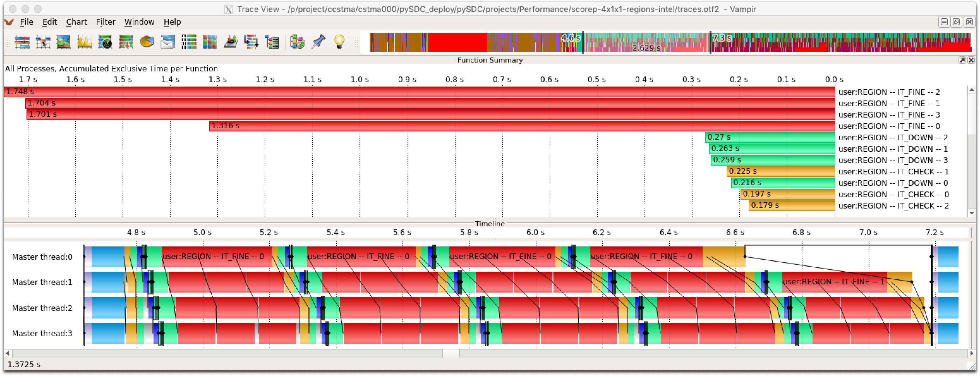Image resolution: width=980 pixels, height=376 pixels.
Task: Click the timeline horizontal scrollbar right arrow
Action: 971,353
